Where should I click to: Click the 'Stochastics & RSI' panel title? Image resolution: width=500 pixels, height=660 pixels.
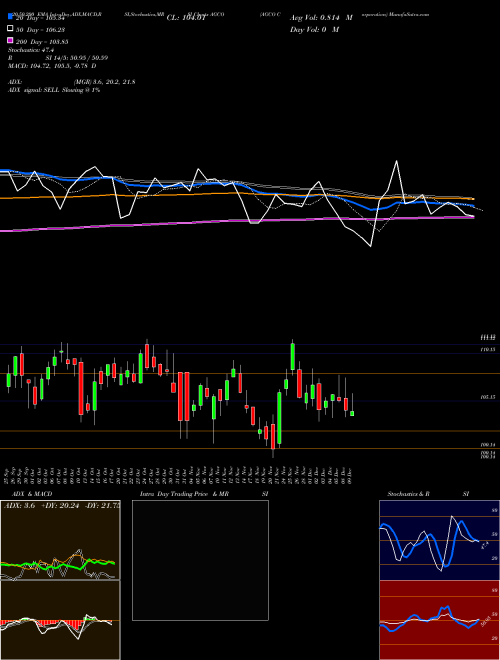(428, 494)
